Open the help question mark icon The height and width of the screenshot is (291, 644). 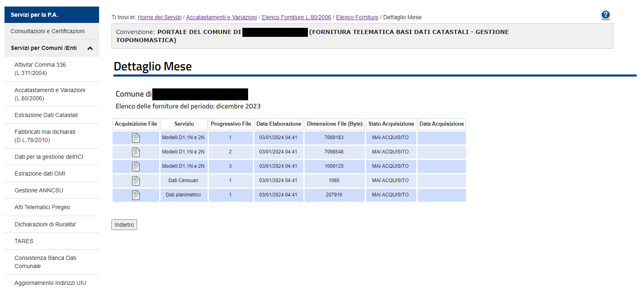(605, 15)
